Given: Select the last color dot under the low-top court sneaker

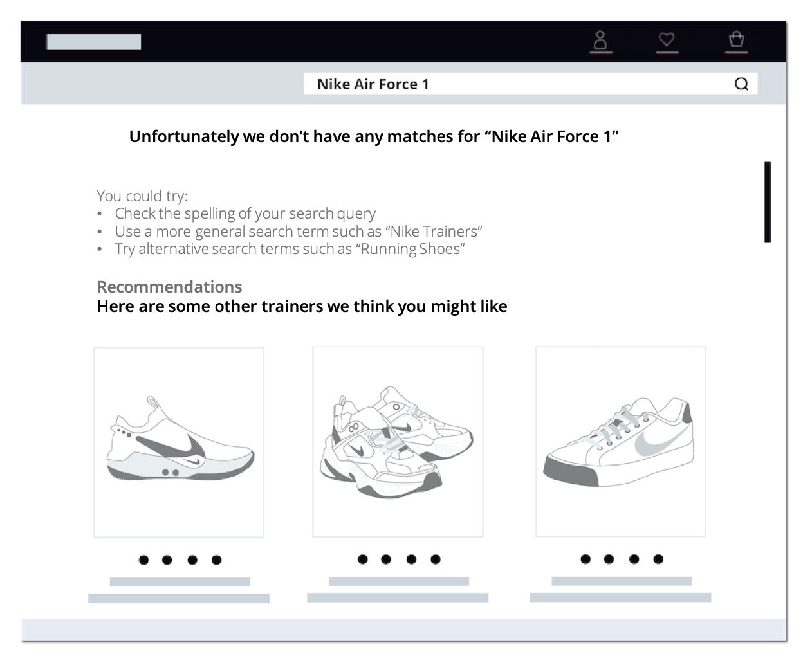Looking at the screenshot, I should click(658, 559).
